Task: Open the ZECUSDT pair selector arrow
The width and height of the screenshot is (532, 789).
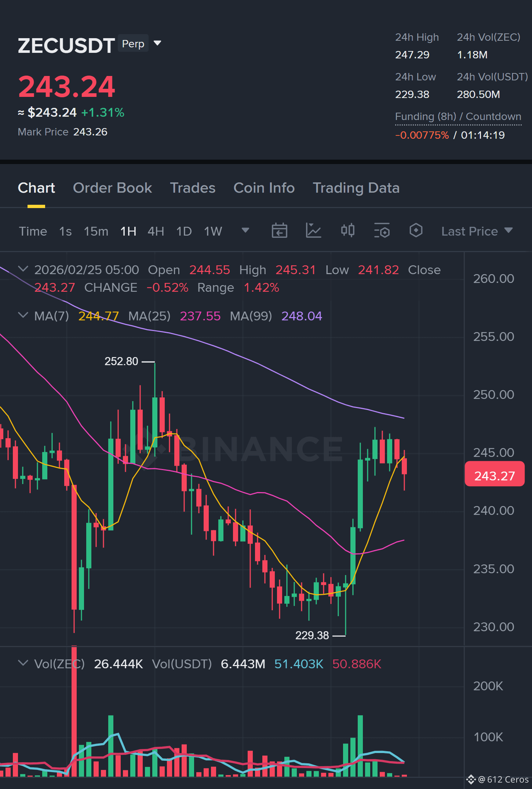Action: pos(158,43)
